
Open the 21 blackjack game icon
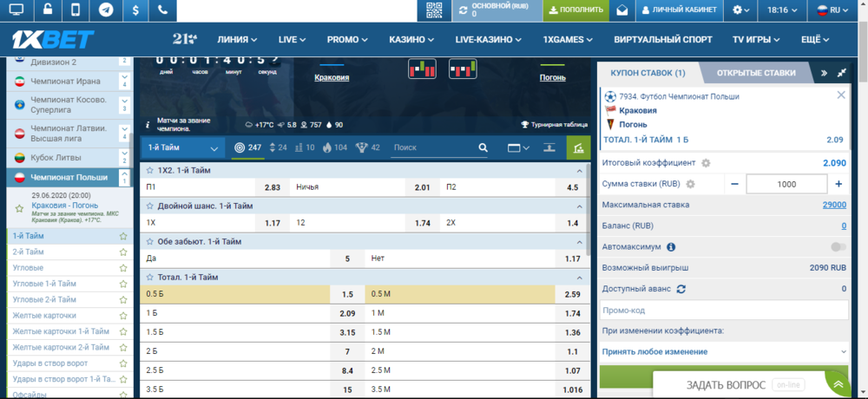click(x=184, y=39)
